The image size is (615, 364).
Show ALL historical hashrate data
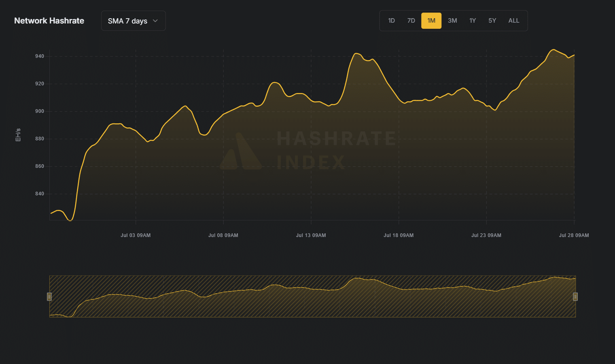click(513, 21)
